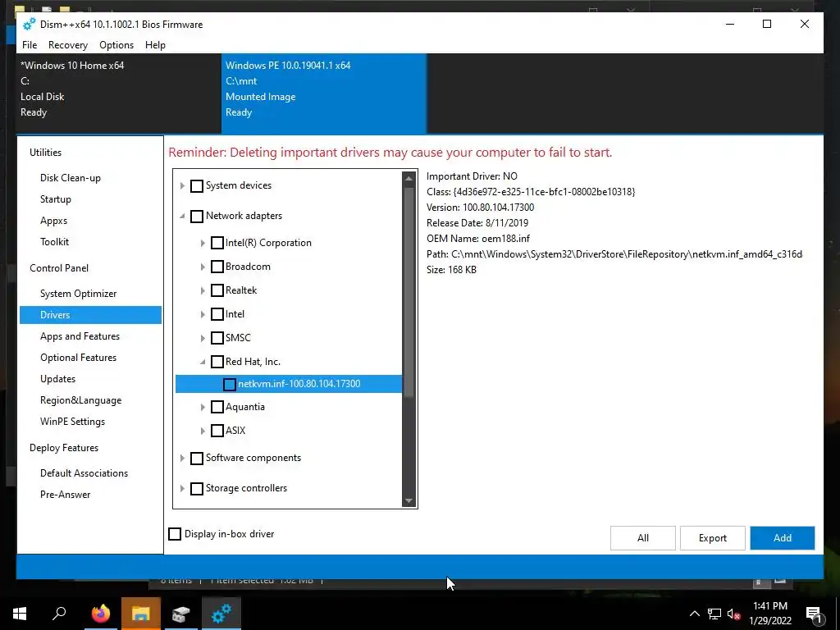
Task: Open the Help menu
Action: [155, 45]
